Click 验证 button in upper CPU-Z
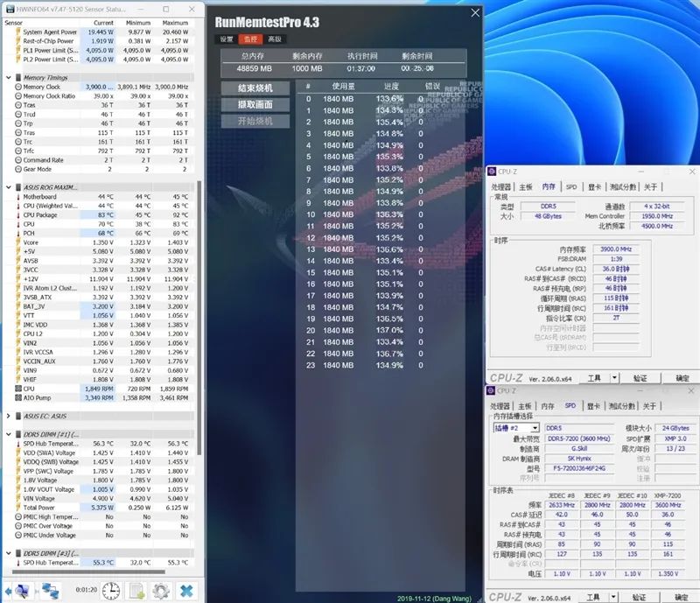 click(640, 378)
